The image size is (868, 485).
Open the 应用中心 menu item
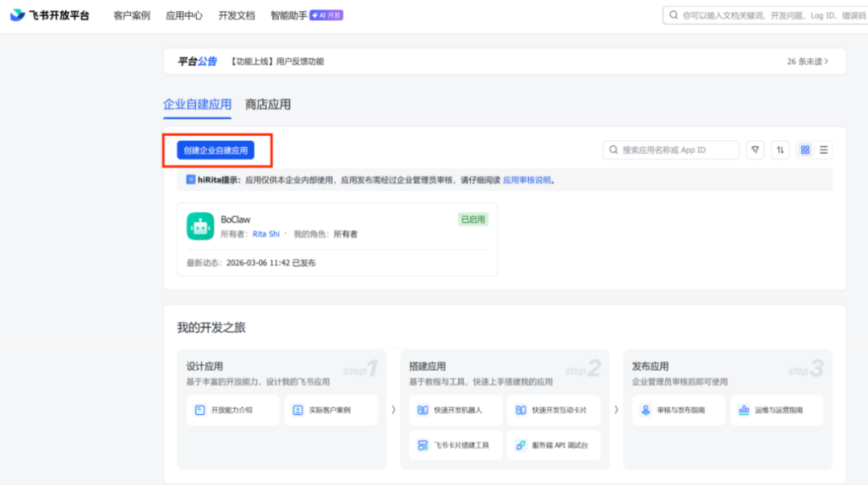[x=184, y=15]
